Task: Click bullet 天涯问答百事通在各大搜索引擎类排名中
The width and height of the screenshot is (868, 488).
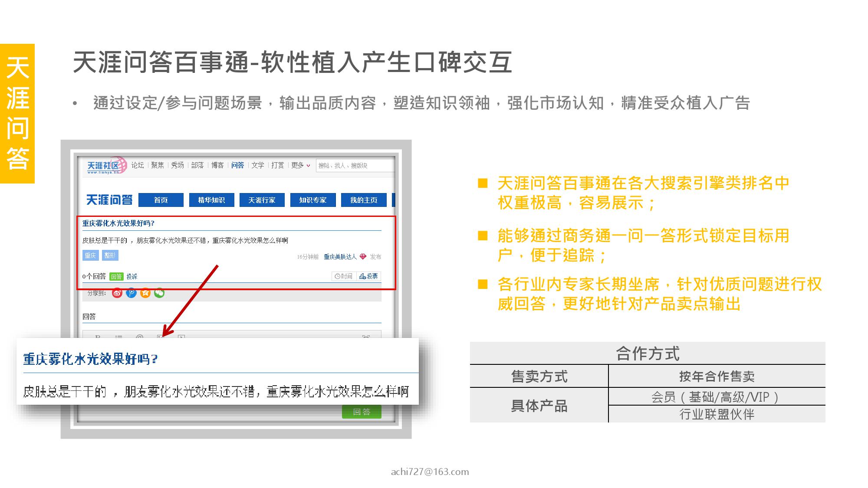Action: tap(643, 183)
